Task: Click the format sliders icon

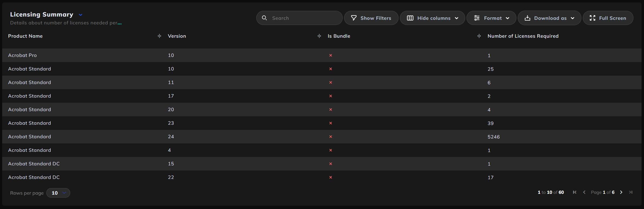Action: (x=477, y=18)
